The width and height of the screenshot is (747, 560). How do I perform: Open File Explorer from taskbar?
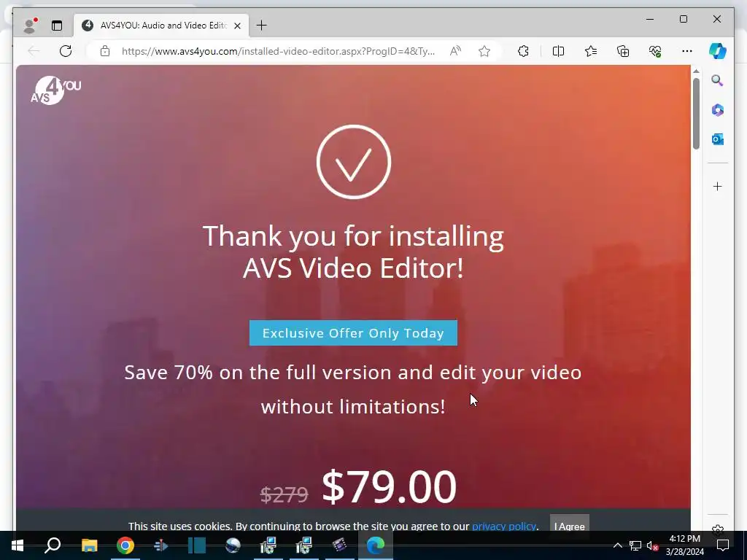89,545
